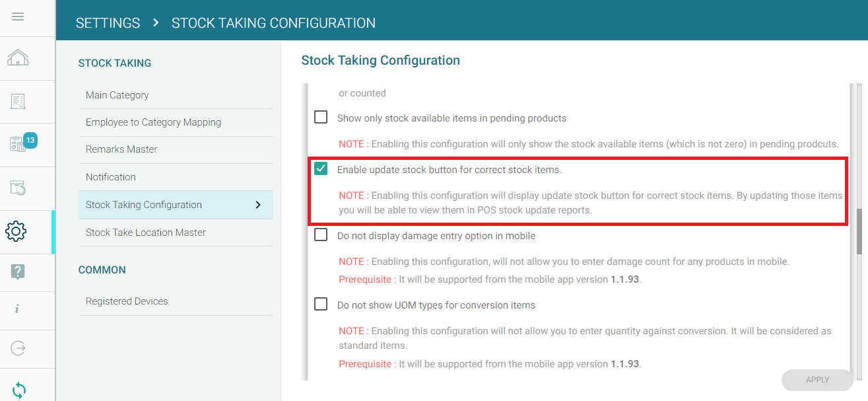
Task: Click the box with clock sidebar icon
Action: tap(18, 188)
